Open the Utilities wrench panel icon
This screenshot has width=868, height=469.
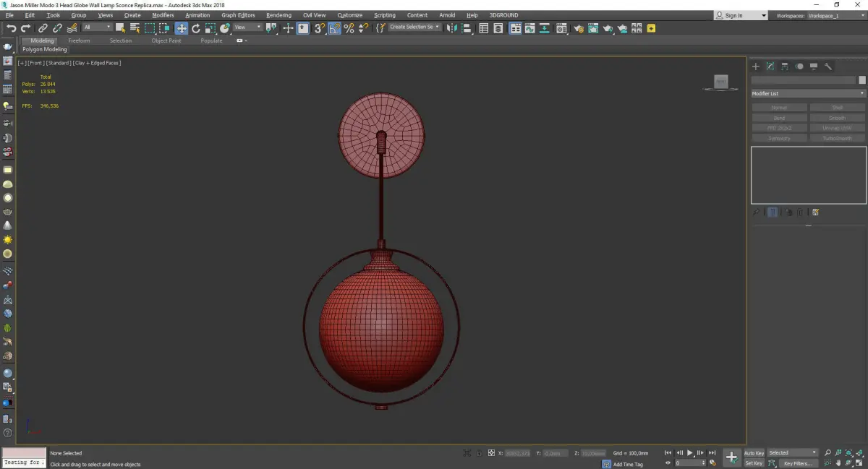pos(828,66)
